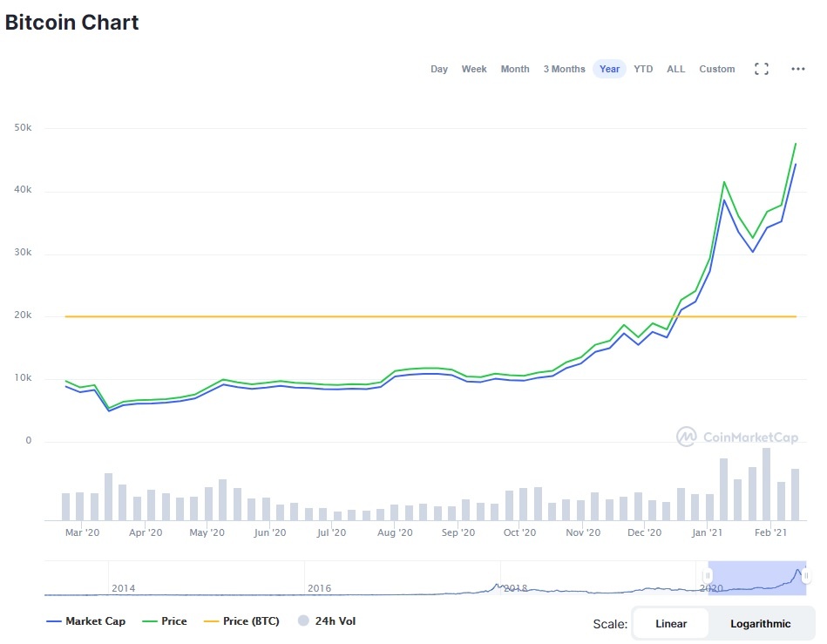The height and width of the screenshot is (644, 827).
Task: Switch to the Day time range
Action: (x=439, y=69)
